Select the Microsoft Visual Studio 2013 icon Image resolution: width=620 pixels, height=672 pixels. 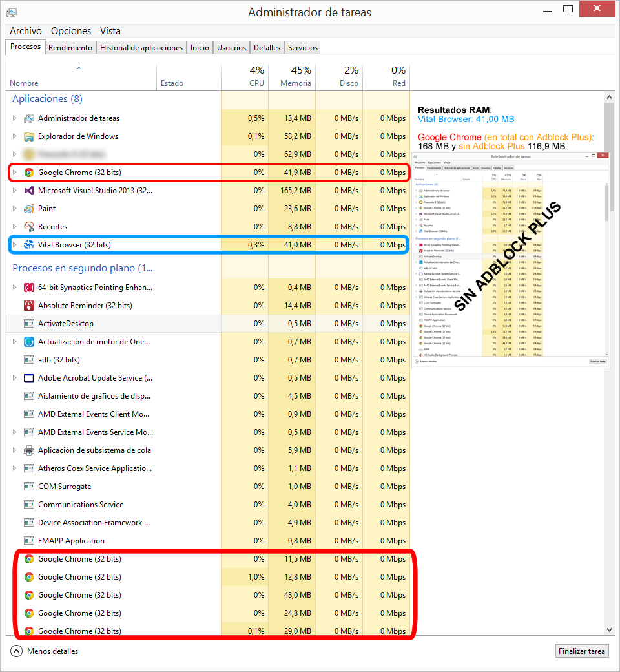[28, 190]
